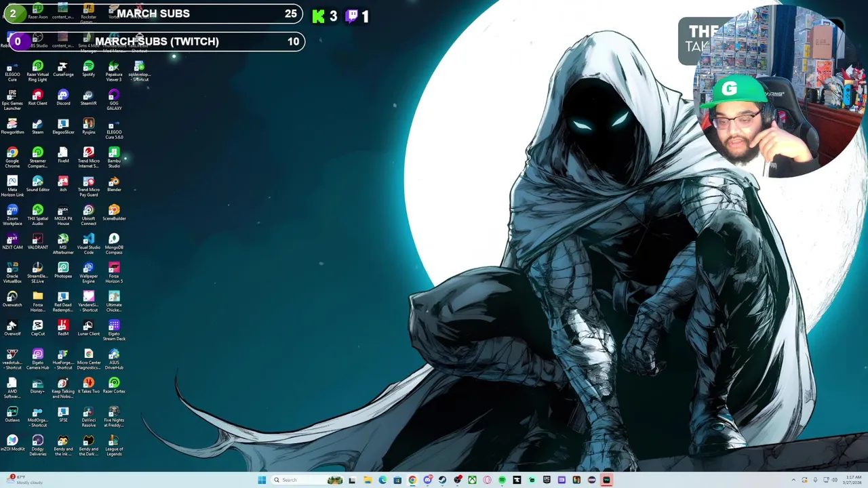Open Xbox app from the taskbar
This screenshot has width=868, height=488.
coord(472,480)
